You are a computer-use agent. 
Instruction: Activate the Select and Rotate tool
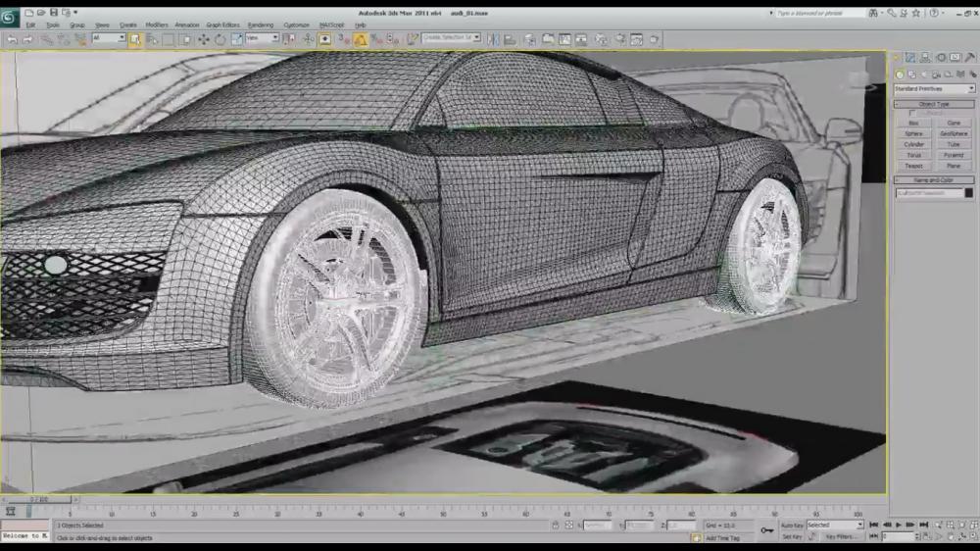[220, 39]
